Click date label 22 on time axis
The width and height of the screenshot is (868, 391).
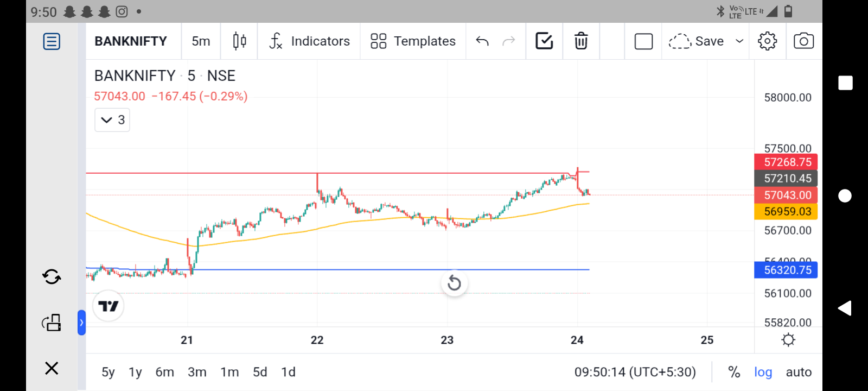click(x=317, y=340)
